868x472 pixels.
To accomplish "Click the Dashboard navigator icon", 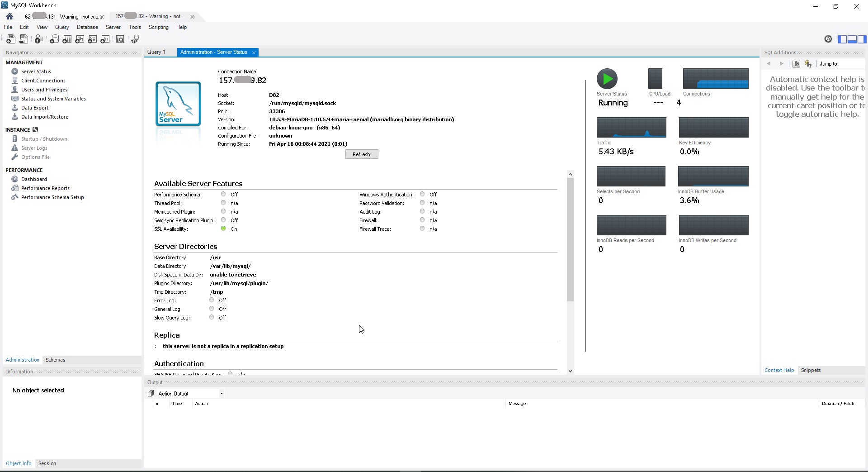I will 15,179.
